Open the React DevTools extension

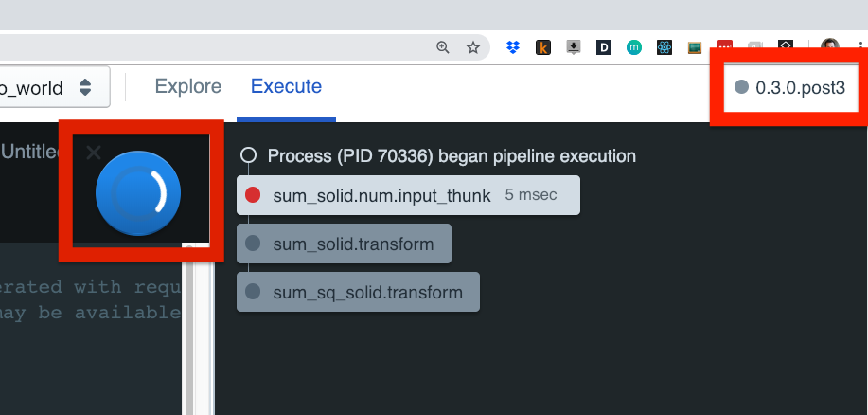pyautogui.click(x=664, y=47)
